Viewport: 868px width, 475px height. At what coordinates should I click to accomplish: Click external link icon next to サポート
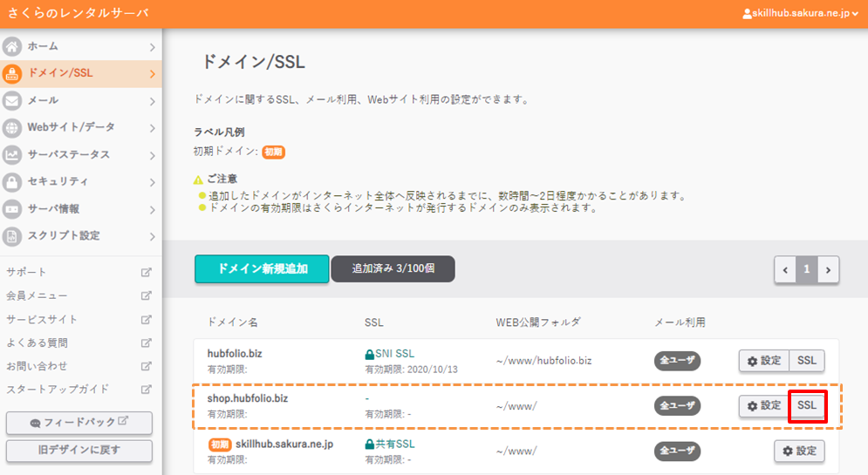[x=147, y=272]
